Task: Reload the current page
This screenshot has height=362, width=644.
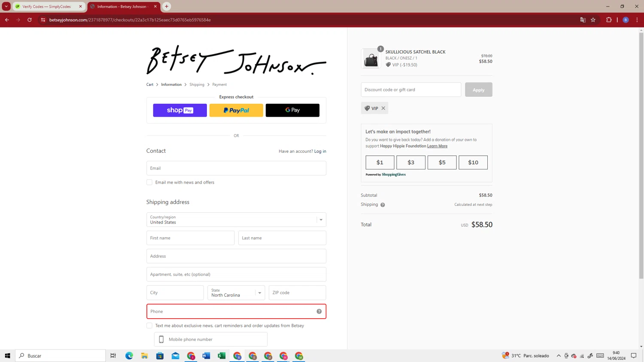Action: tap(30, 20)
